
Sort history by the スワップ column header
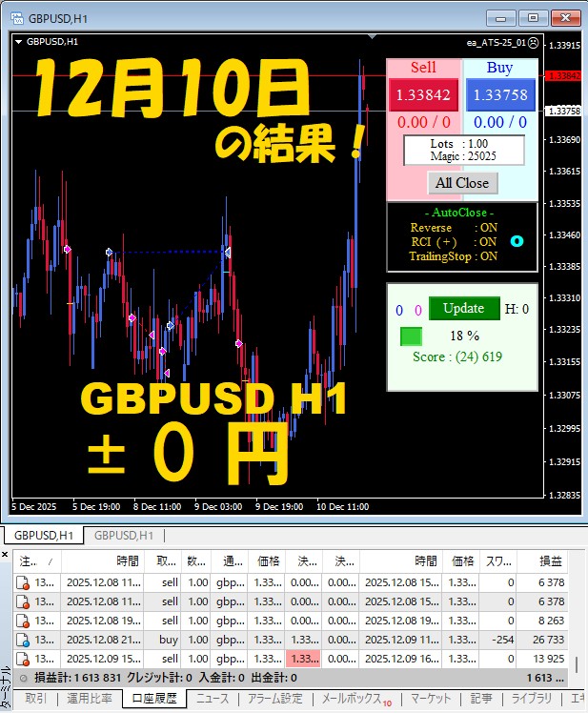click(x=498, y=561)
